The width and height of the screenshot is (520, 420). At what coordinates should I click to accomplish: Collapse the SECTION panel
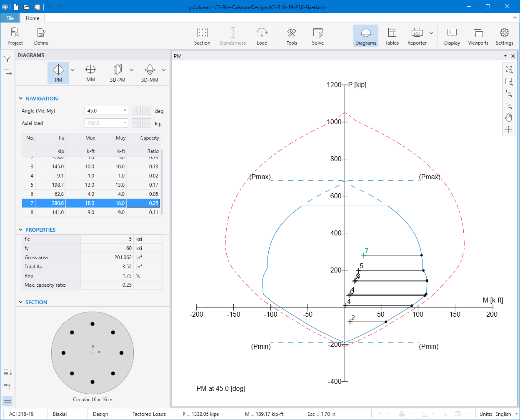(x=21, y=302)
